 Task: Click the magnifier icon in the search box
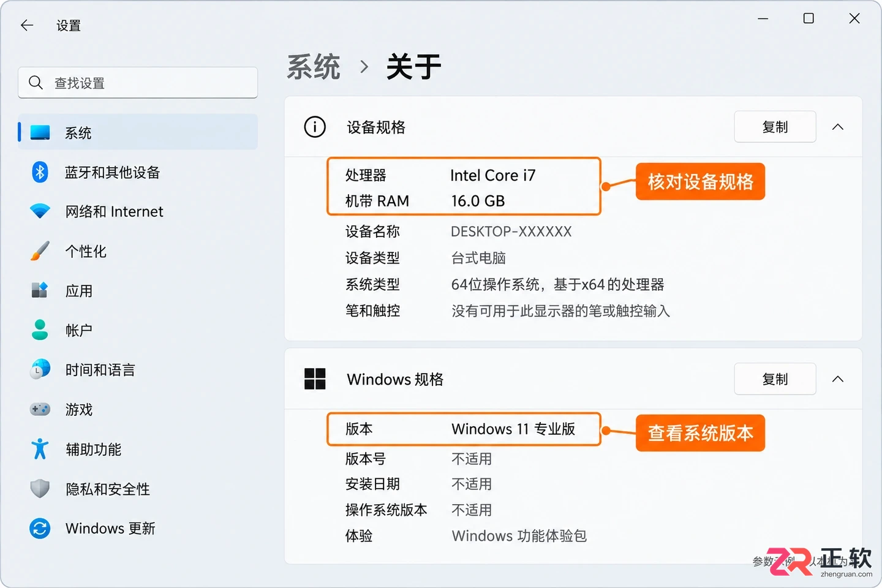tap(36, 82)
